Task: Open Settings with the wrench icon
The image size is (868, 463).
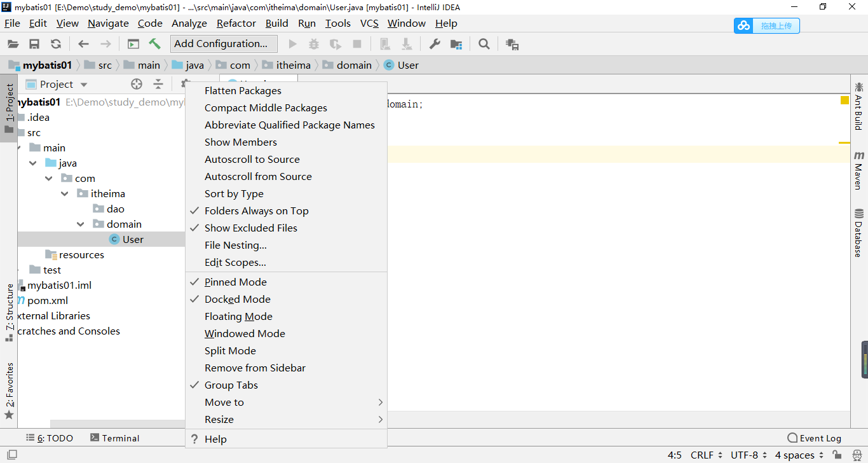Action: tap(435, 44)
